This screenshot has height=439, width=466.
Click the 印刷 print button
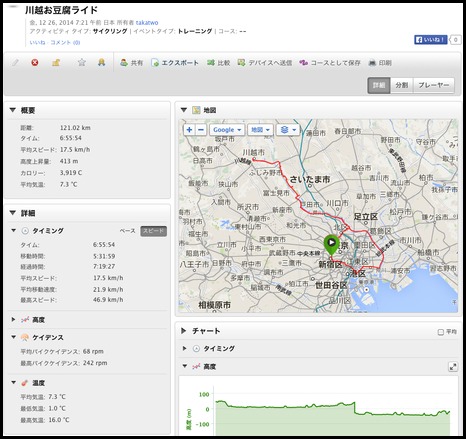click(x=380, y=63)
